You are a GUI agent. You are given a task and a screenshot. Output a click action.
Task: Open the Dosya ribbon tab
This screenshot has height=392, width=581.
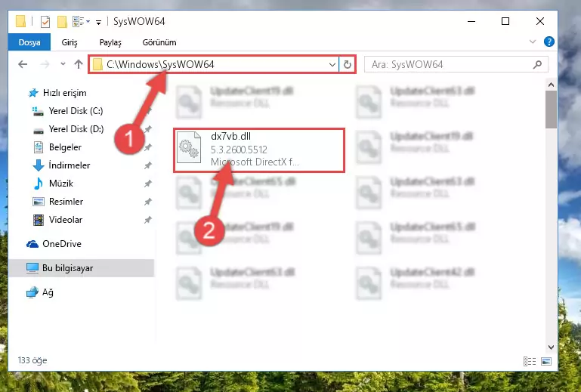pos(29,42)
